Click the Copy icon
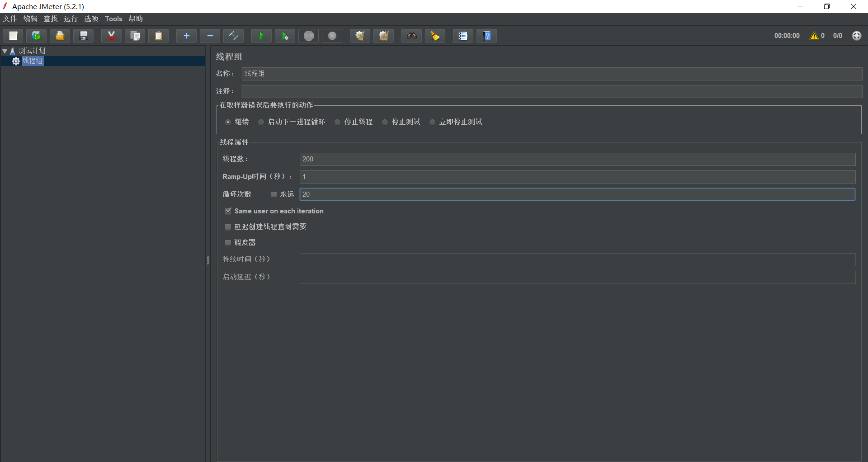Screen dimensions: 868x462 (135, 36)
